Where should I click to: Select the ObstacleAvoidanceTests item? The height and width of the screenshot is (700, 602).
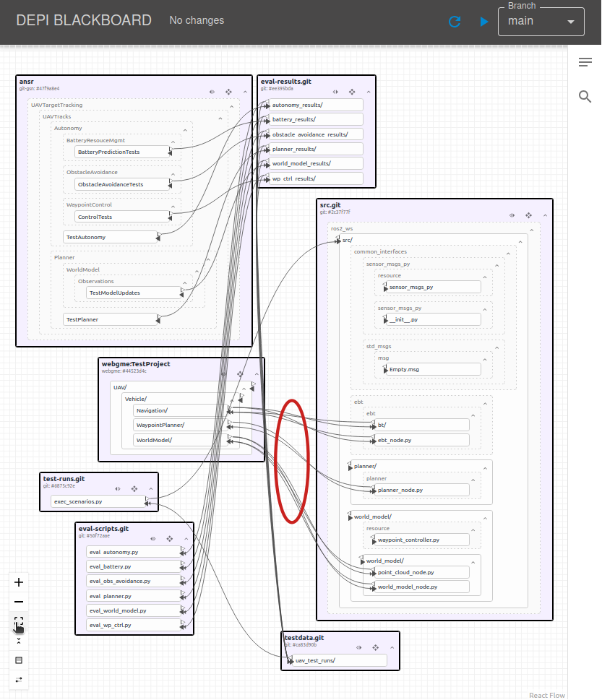[122, 184]
